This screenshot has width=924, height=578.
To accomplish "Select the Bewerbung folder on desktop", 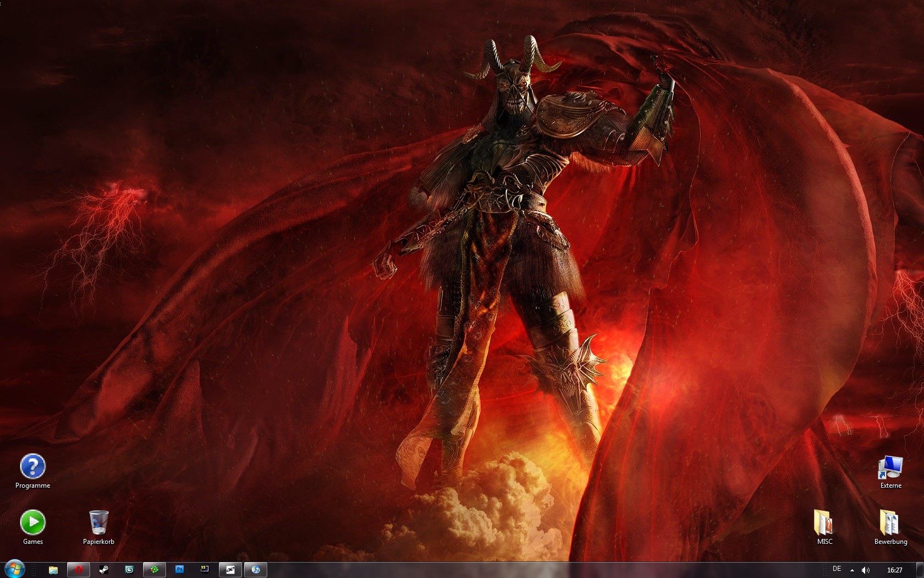I will (890, 528).
